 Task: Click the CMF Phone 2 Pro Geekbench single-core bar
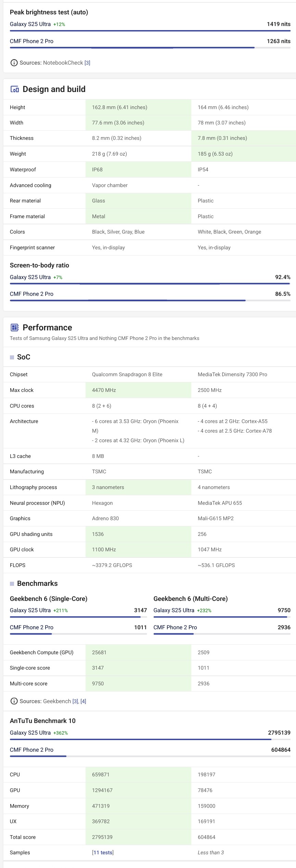pos(78,634)
